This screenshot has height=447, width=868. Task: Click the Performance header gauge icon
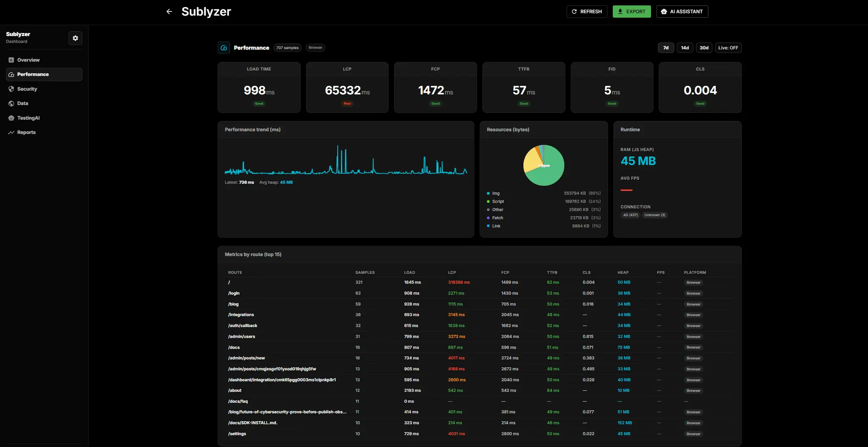tap(224, 48)
